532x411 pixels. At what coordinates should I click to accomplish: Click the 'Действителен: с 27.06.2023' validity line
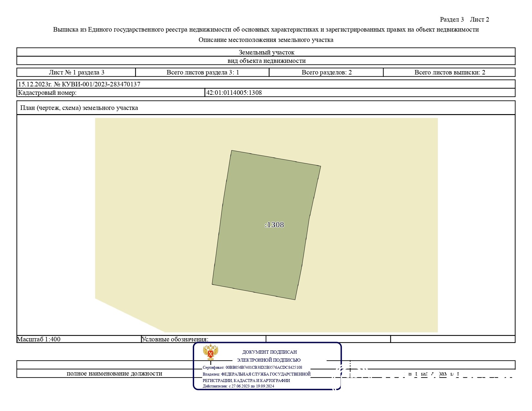[239, 386]
